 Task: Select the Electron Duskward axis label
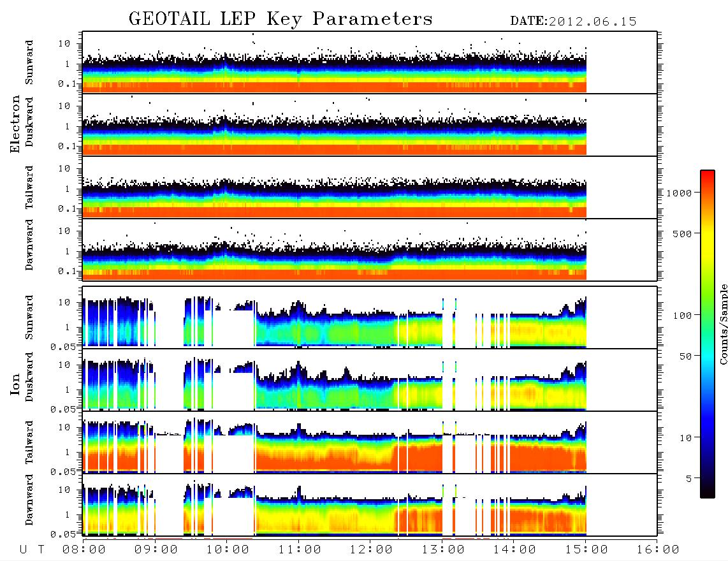pyautogui.click(x=29, y=122)
